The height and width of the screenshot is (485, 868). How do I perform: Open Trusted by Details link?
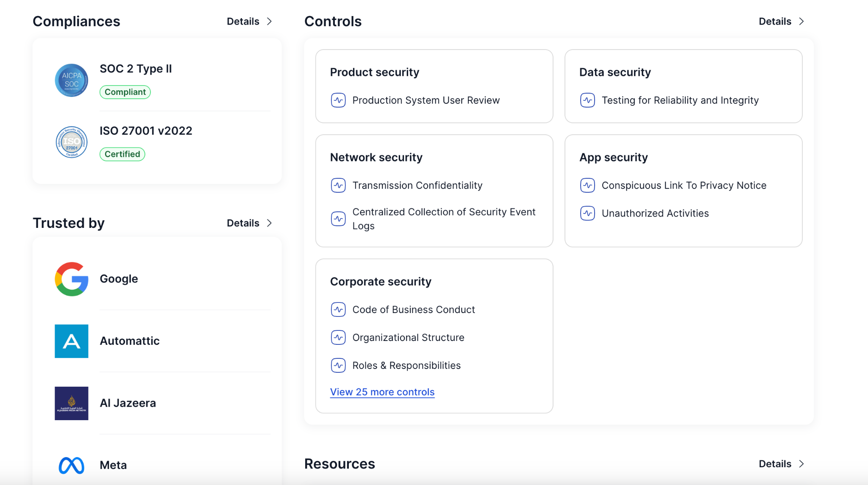click(243, 223)
